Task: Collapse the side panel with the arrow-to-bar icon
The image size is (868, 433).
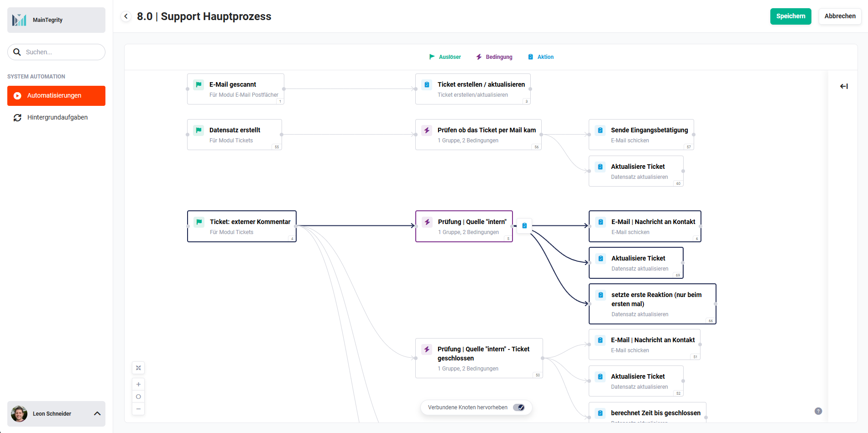Action: (844, 86)
